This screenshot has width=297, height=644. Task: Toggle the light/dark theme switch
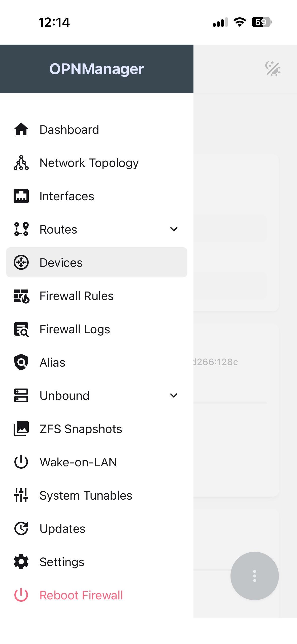[x=273, y=69]
